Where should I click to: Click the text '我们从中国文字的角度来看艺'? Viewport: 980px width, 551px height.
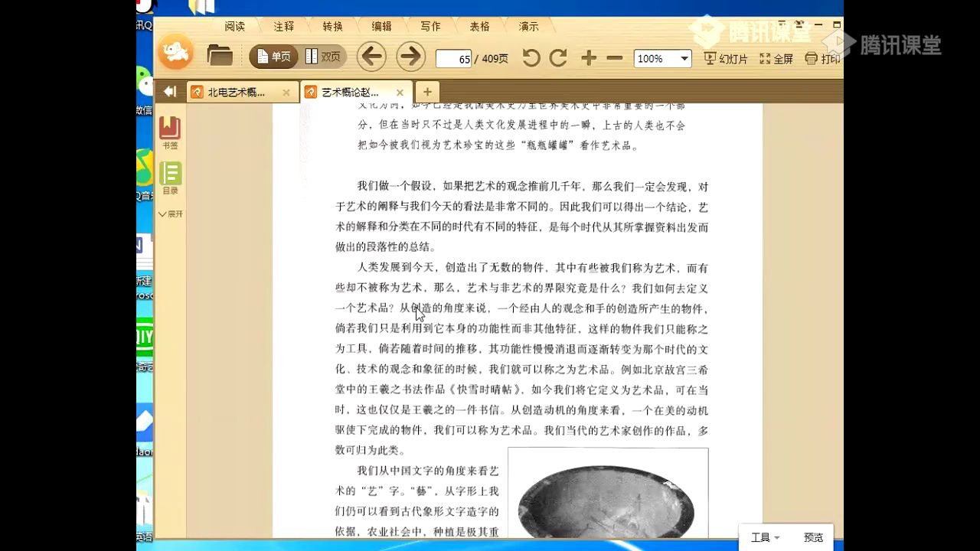click(428, 471)
